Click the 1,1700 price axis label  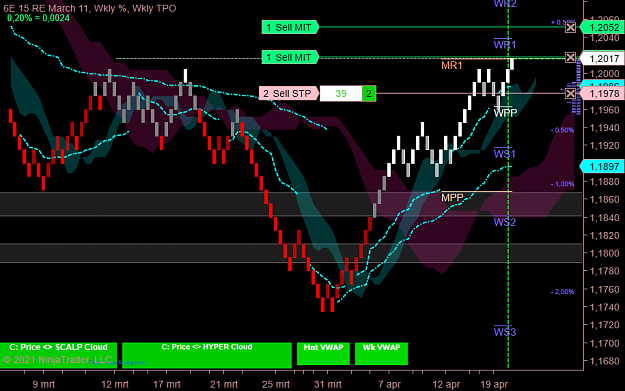(604, 343)
